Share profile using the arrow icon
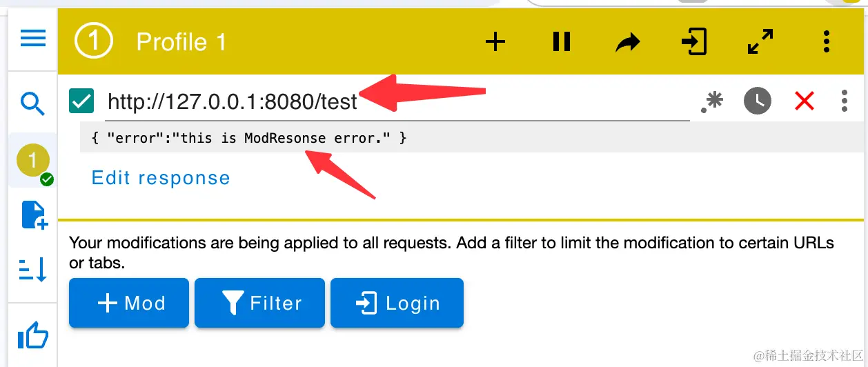This screenshot has height=367, width=868. [x=627, y=43]
